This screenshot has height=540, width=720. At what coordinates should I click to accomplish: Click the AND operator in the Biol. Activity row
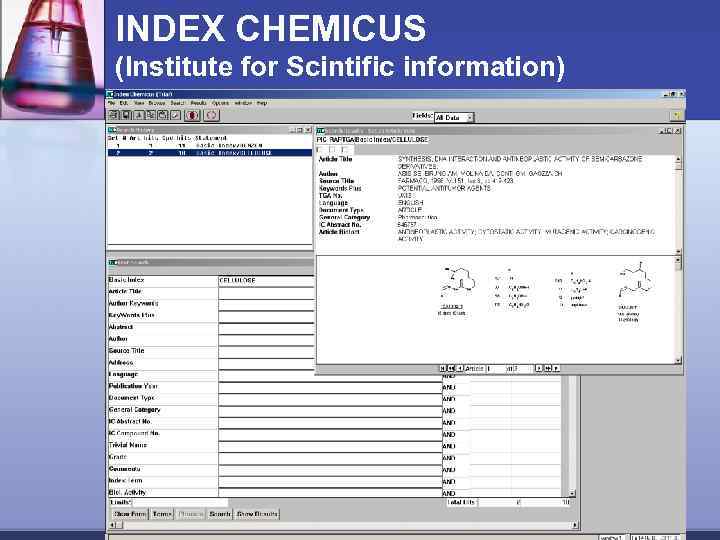click(449, 494)
